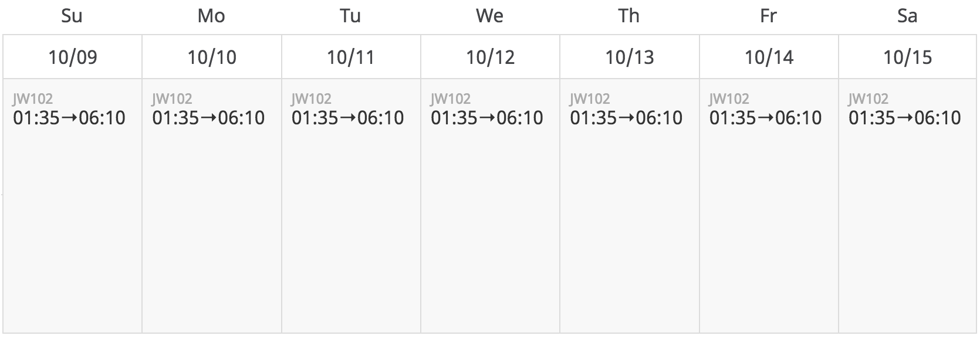Screen dimensions: 980x339
Task: Select the JW102 flight on Sunday 10/09
Action: tap(69, 110)
